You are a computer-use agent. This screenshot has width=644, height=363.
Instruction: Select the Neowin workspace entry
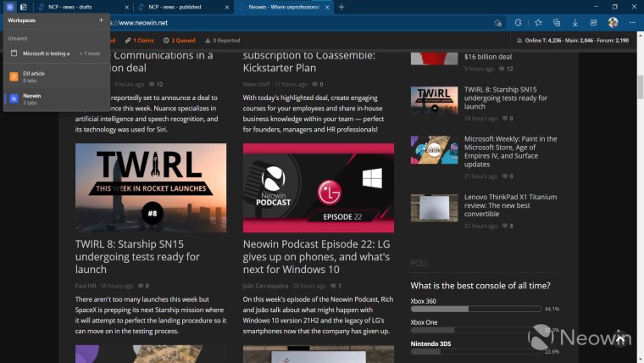[x=56, y=98]
